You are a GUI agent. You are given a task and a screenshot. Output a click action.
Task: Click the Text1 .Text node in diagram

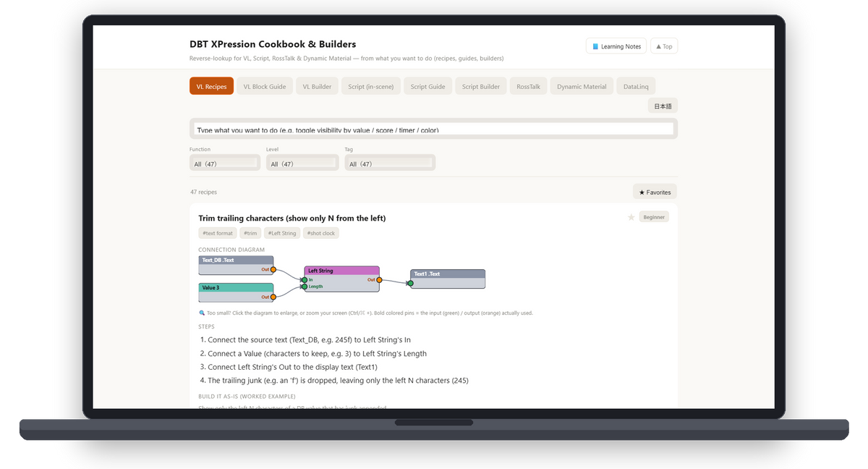click(447, 279)
